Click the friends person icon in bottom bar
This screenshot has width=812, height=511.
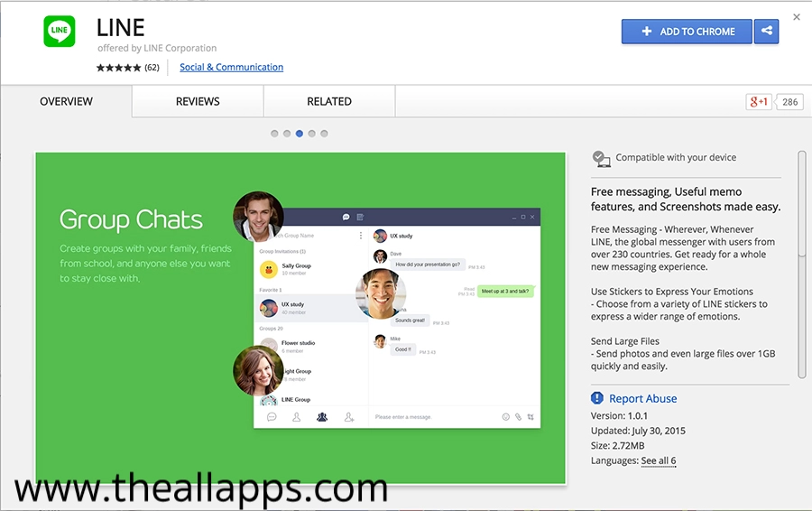click(296, 417)
